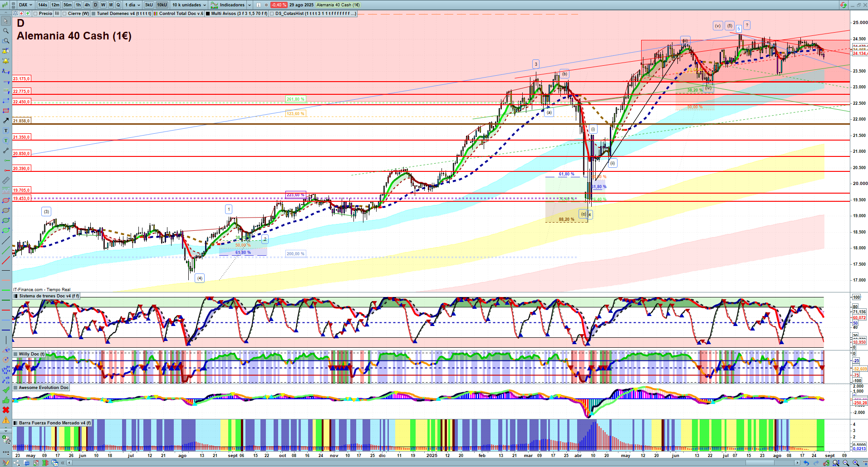Switch to the 1h timeframe
The height and width of the screenshot is (467, 868).
78,5
